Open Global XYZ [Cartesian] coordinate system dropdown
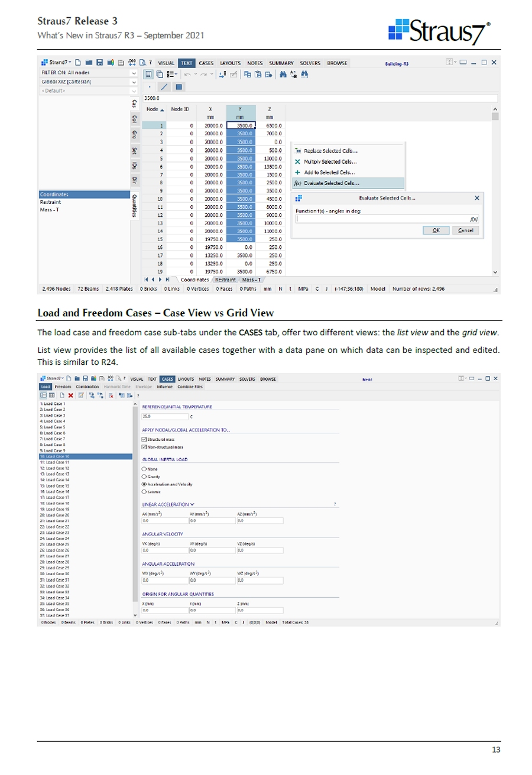This screenshot has width=532, height=775. point(132,82)
